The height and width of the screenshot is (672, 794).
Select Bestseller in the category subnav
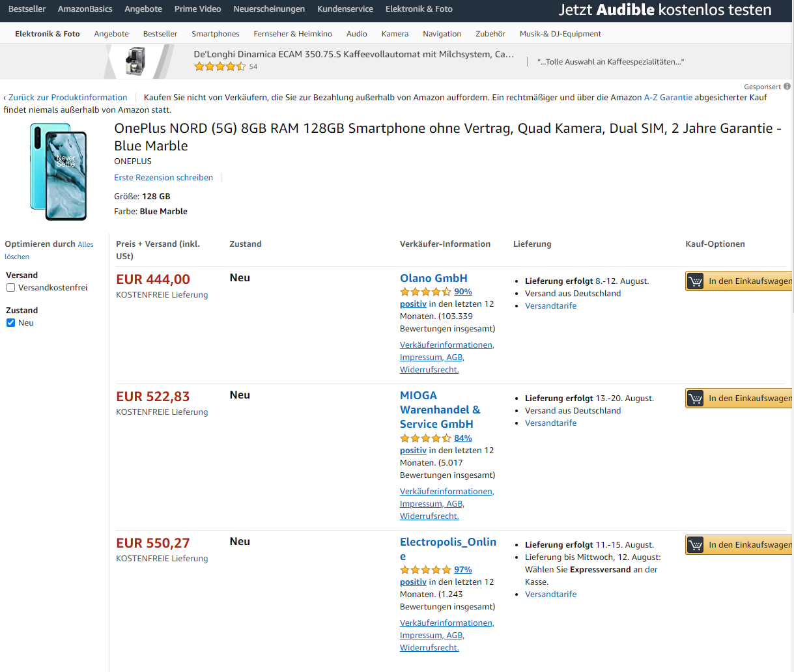160,34
